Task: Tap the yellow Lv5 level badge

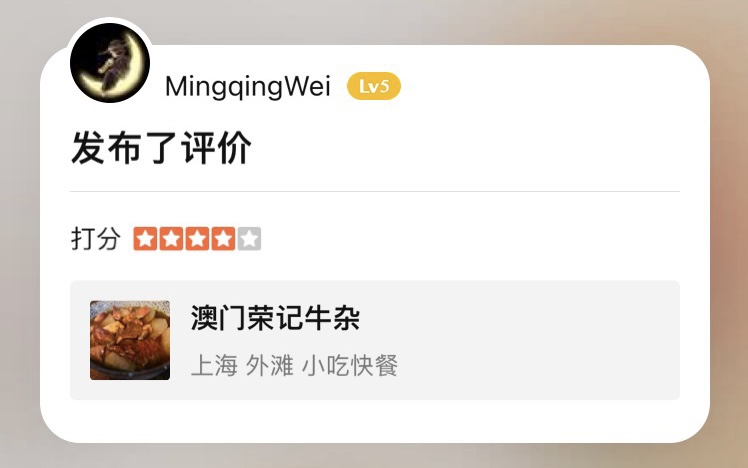Action: click(374, 86)
